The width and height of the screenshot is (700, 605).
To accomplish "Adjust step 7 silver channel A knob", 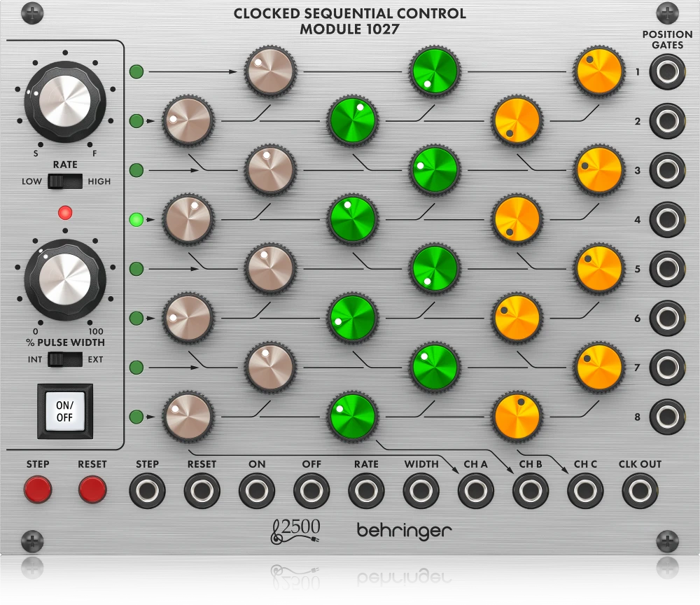I will click(x=270, y=368).
